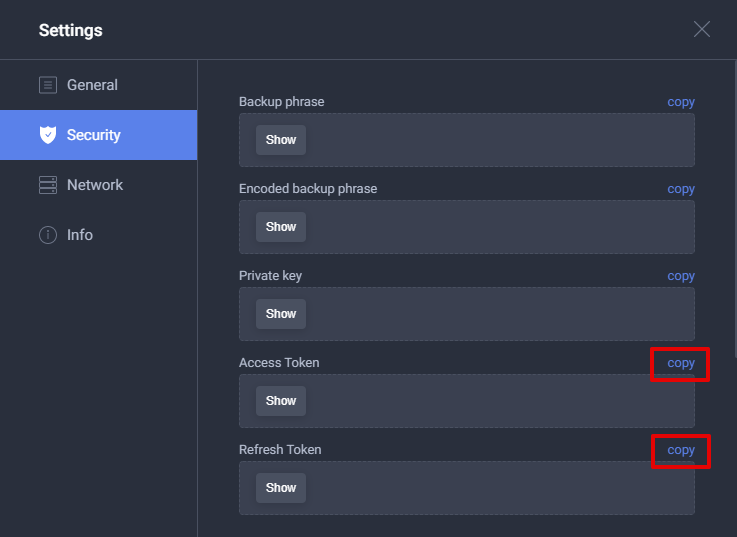Screen dimensions: 737x537
Task: Reveal the Encoded backup phrase
Action: (281, 227)
